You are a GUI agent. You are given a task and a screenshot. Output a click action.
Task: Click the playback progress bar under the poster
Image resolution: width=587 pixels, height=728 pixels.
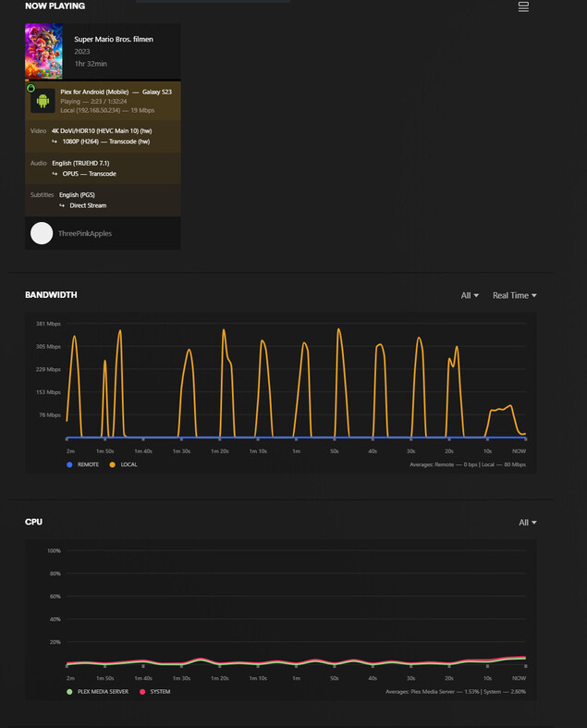tap(103, 80)
